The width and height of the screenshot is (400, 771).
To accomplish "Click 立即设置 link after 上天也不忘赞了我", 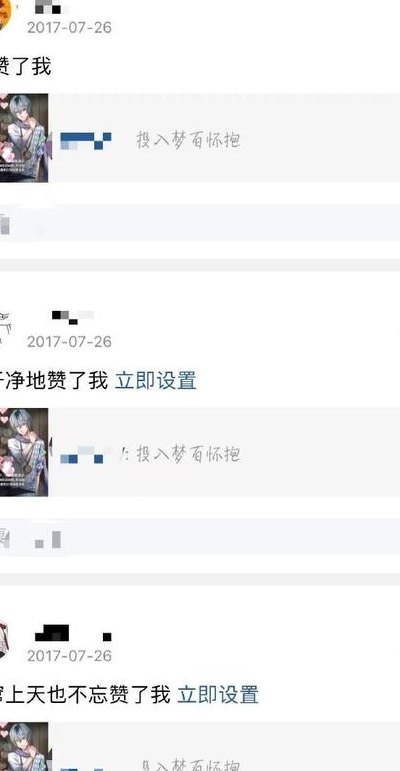I will [x=218, y=695].
